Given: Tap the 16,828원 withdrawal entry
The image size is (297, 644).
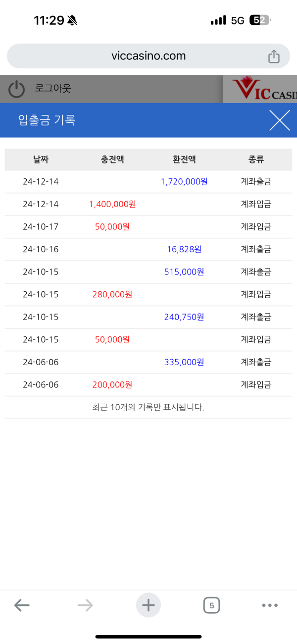Looking at the screenshot, I should [184, 249].
